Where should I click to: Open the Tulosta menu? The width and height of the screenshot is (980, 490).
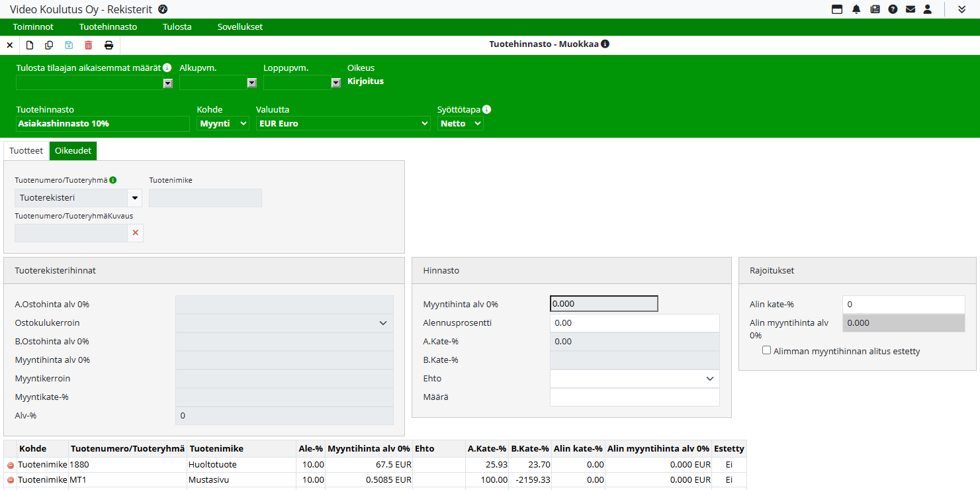pyautogui.click(x=177, y=27)
